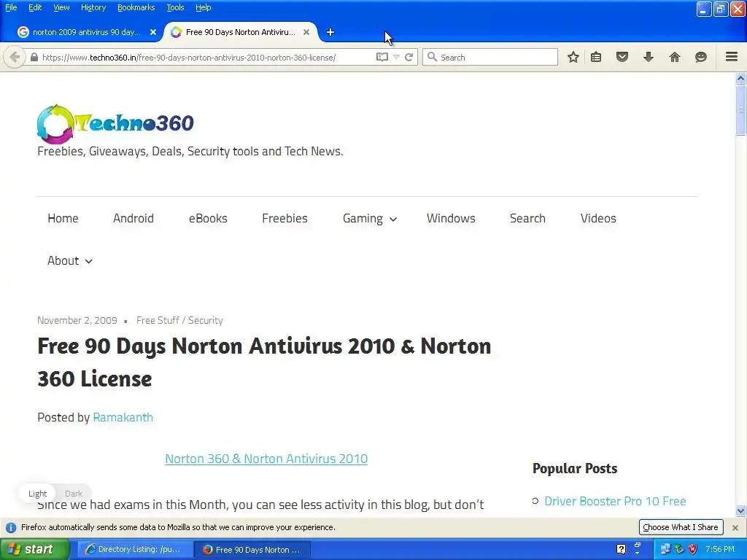Click scrollbar up arrow
This screenshot has width=747, height=560.
coord(740,79)
